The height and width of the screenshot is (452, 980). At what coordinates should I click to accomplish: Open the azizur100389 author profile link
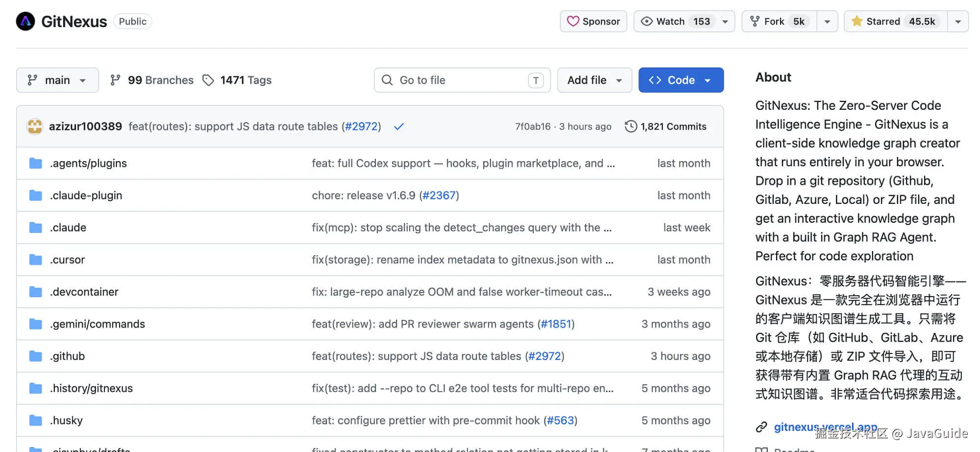[85, 126]
